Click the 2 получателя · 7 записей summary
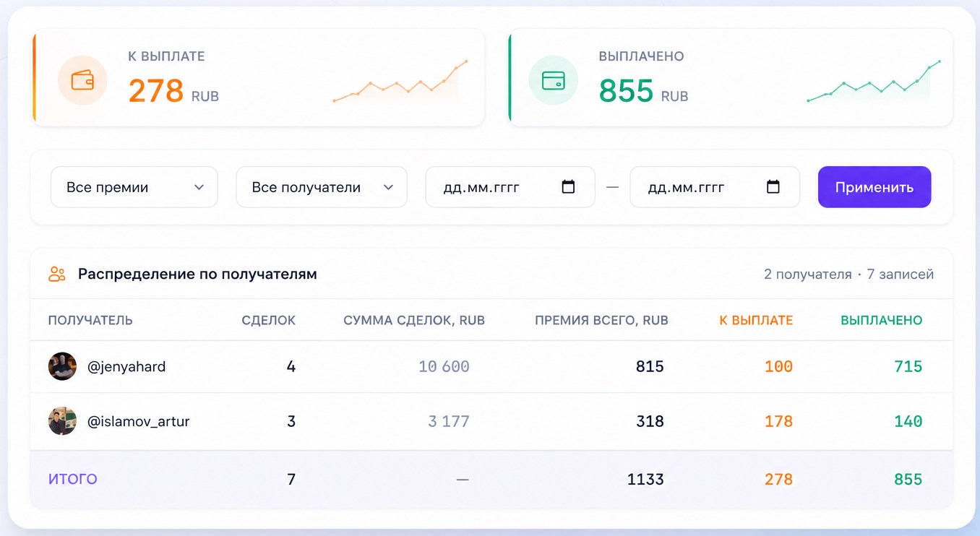980x536 pixels. pos(848,275)
